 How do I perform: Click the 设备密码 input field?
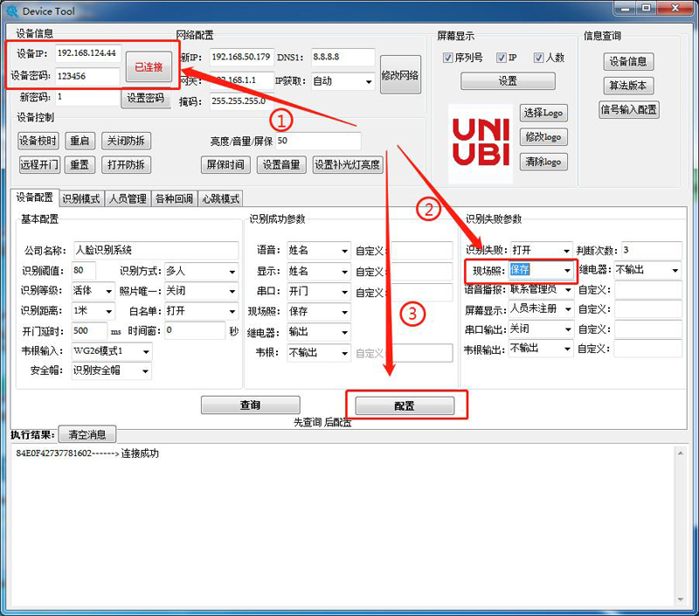coord(88,76)
